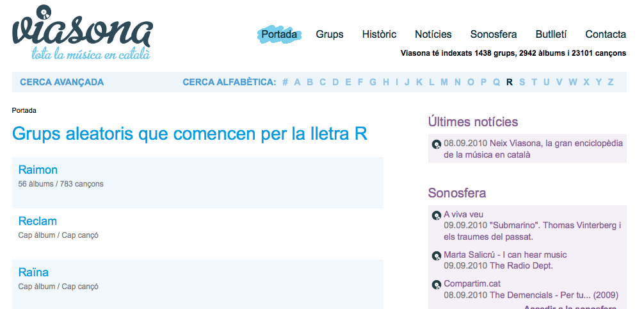Open The Demencials - Per tu post

pos(554,295)
